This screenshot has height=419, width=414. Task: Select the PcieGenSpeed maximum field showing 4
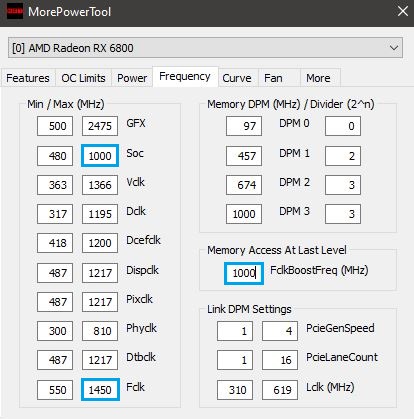click(280, 331)
